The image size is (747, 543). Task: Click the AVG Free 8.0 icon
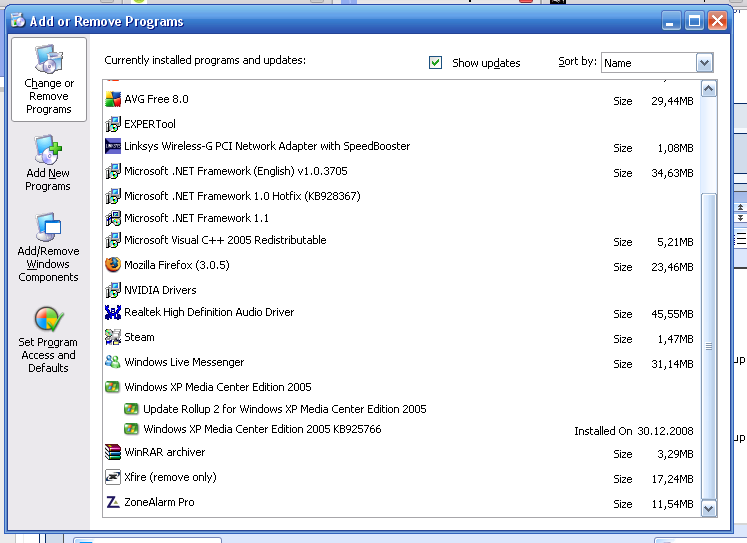click(x=113, y=99)
